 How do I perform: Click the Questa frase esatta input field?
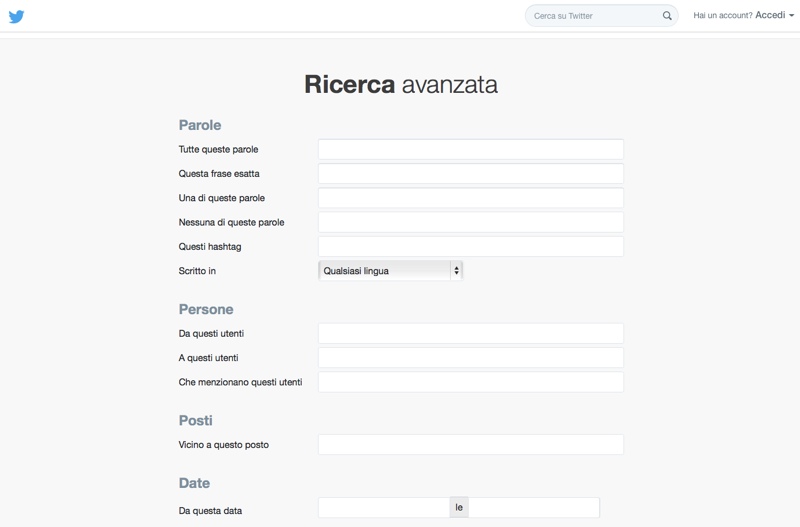coord(470,173)
